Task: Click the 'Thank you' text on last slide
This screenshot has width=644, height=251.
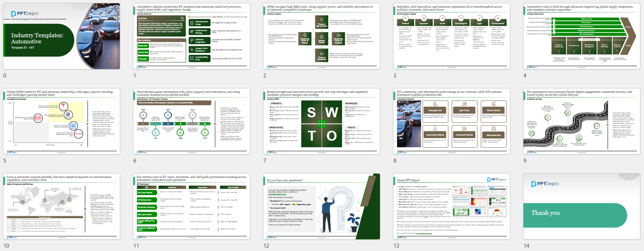Action: click(546, 213)
